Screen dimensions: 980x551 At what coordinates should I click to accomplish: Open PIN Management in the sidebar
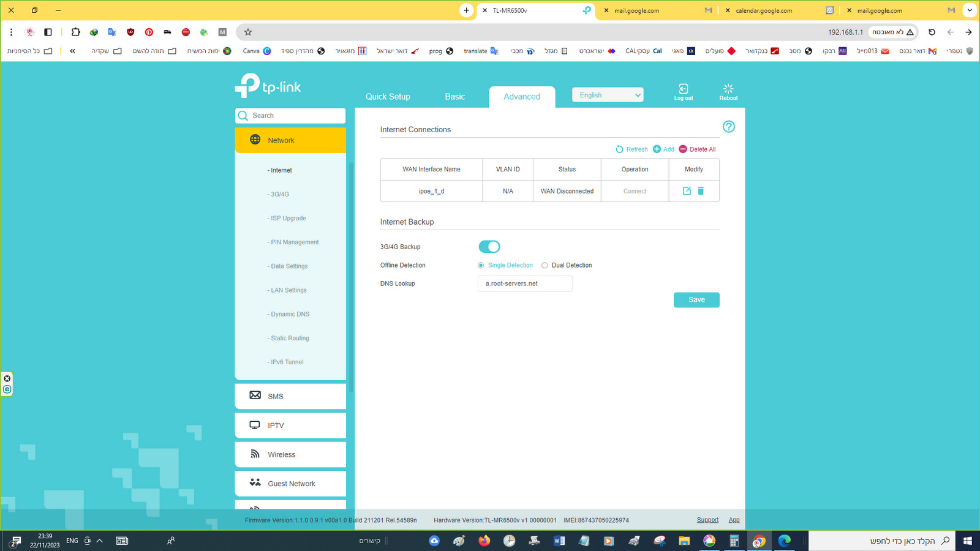point(293,242)
